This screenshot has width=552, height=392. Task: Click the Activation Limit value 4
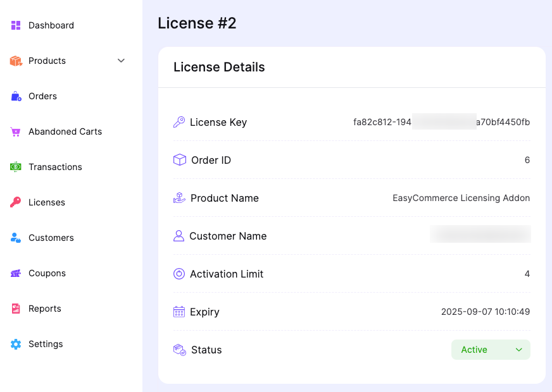coord(527,274)
